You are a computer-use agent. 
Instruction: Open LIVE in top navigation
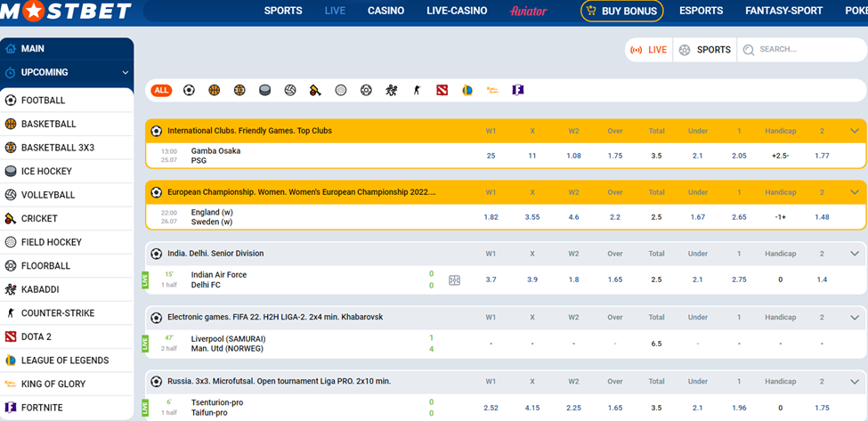tap(335, 11)
